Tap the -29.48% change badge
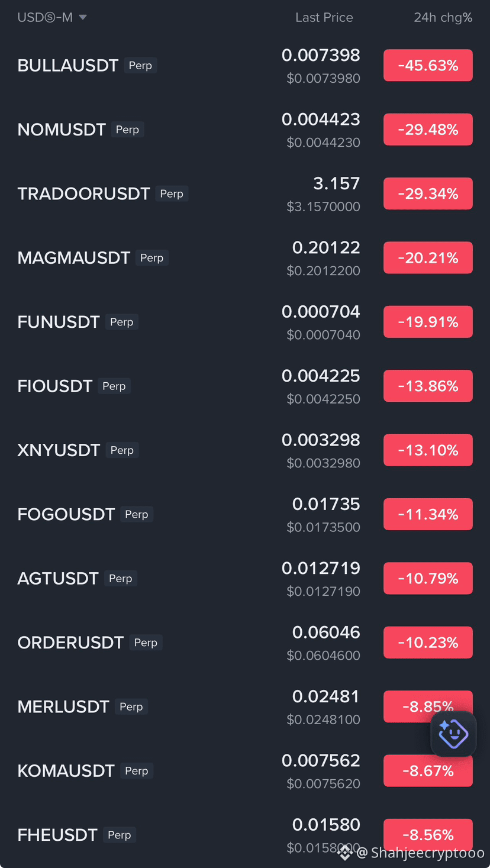 pyautogui.click(x=428, y=130)
